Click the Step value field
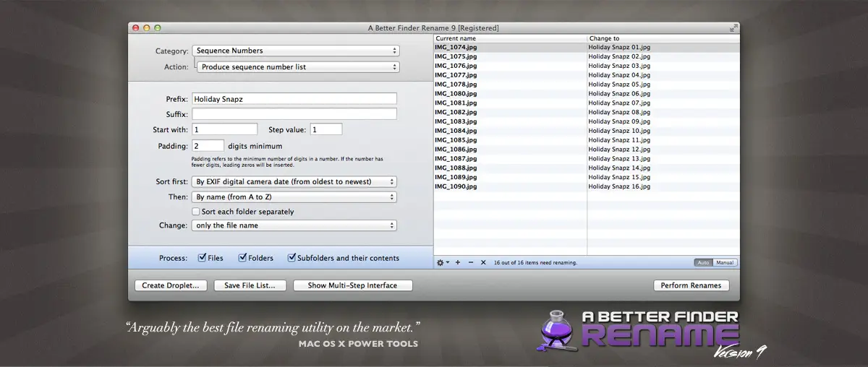 [326, 129]
